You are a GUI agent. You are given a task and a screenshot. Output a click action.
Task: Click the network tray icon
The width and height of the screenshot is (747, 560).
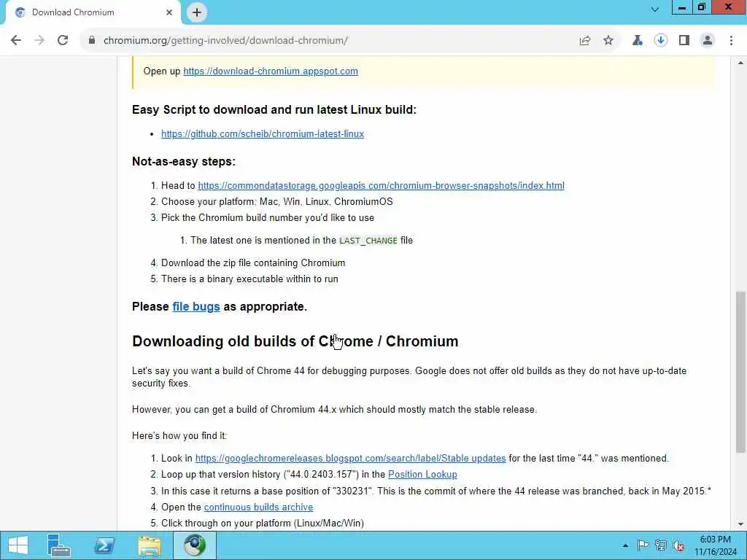pos(661,545)
